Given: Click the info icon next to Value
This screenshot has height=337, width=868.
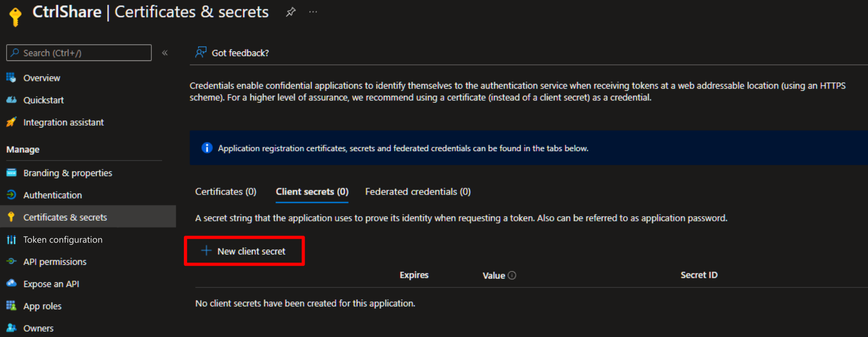Looking at the screenshot, I should click(512, 275).
